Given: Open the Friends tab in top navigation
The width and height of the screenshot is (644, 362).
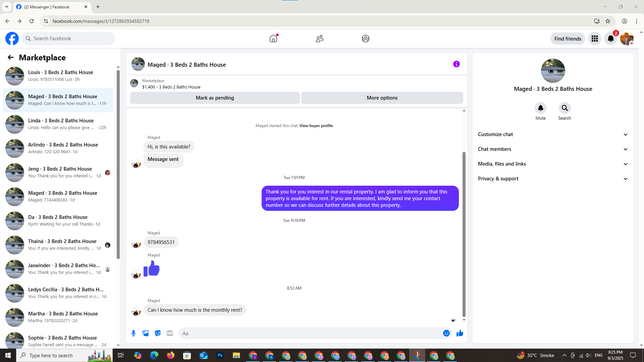Looking at the screenshot, I should [320, 39].
